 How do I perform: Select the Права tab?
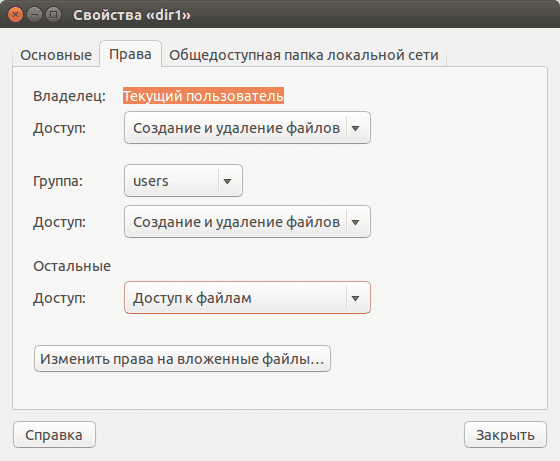coord(130,54)
